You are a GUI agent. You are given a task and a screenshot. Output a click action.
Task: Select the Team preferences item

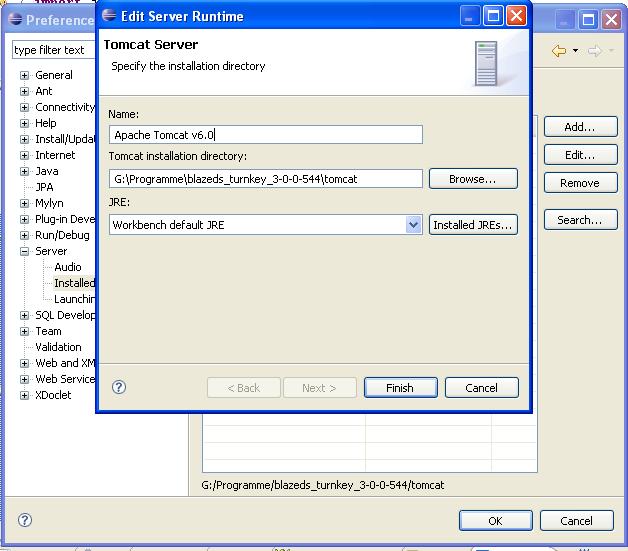click(x=48, y=331)
